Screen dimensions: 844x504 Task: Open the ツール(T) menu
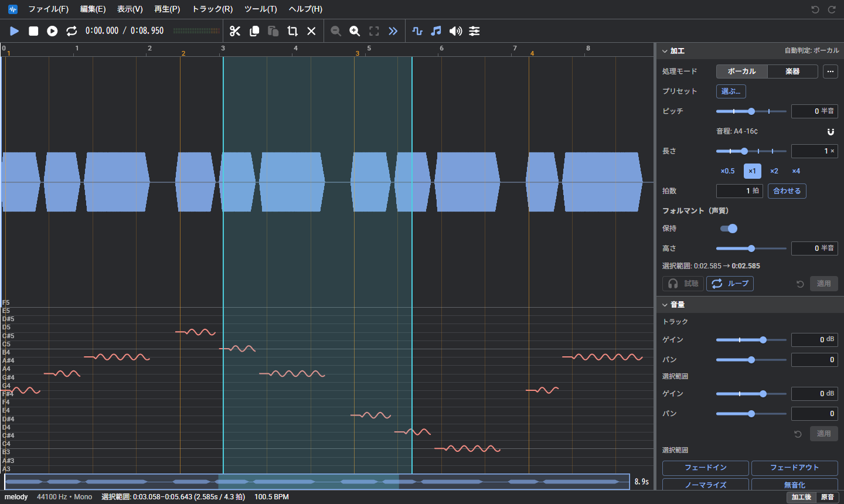pyautogui.click(x=261, y=9)
